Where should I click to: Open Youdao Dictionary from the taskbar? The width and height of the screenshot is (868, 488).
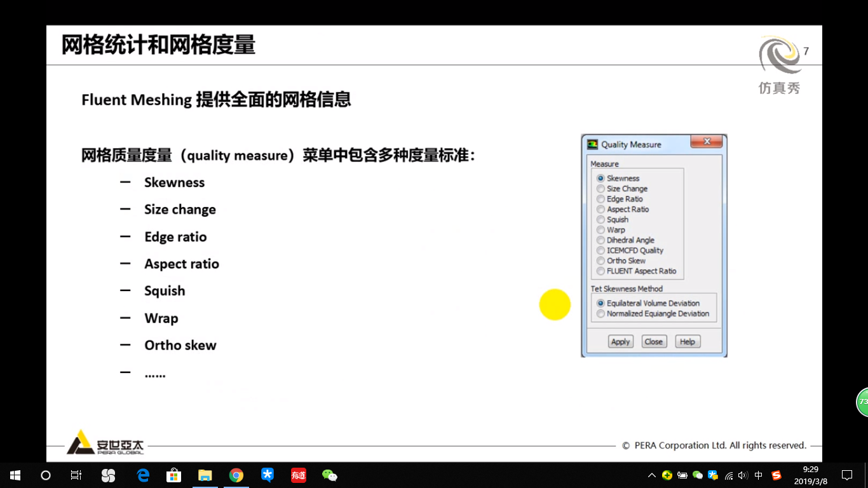(x=298, y=475)
